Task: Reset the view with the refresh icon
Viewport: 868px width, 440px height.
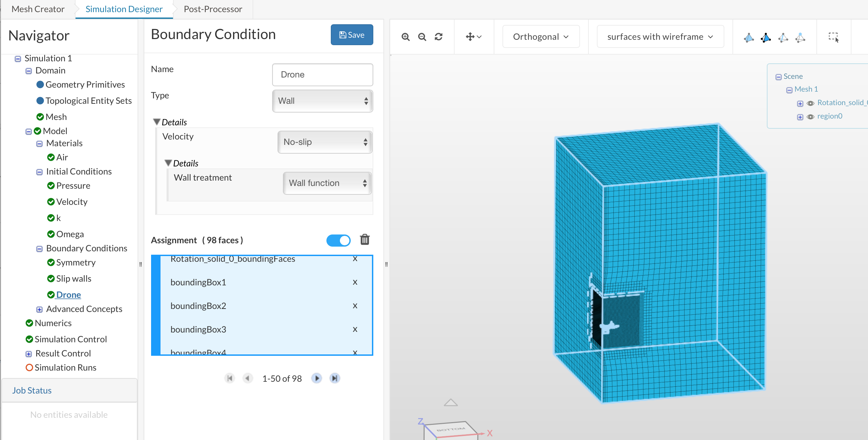Action: point(438,37)
